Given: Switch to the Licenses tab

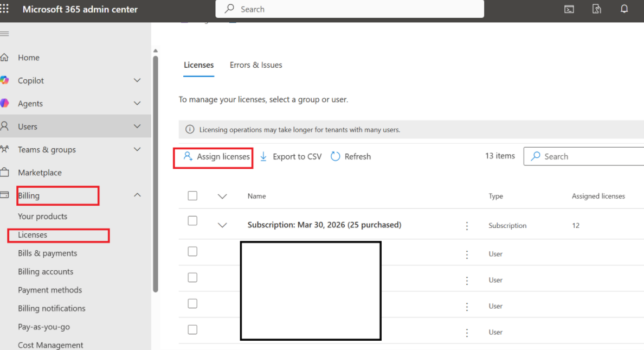Looking at the screenshot, I should (199, 65).
